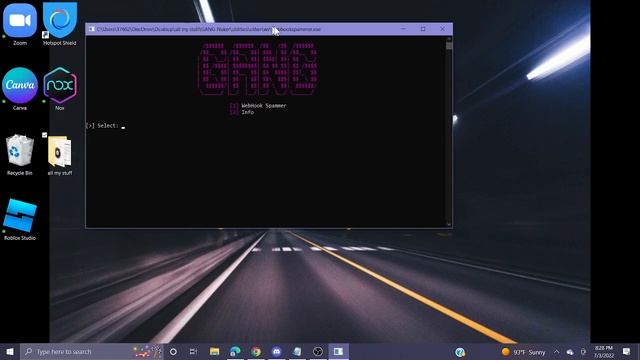640x360 pixels.
Task: Open the notepad-style app on taskbar
Action: tap(297, 351)
